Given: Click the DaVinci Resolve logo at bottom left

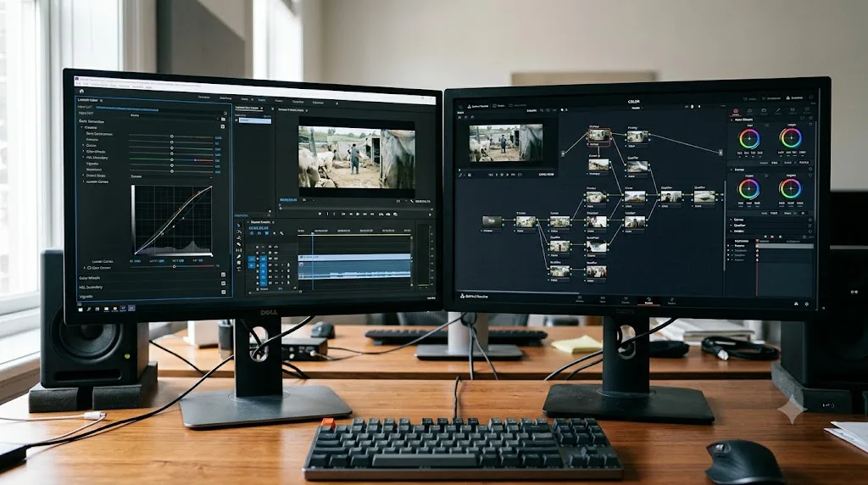Looking at the screenshot, I should click(462, 296).
